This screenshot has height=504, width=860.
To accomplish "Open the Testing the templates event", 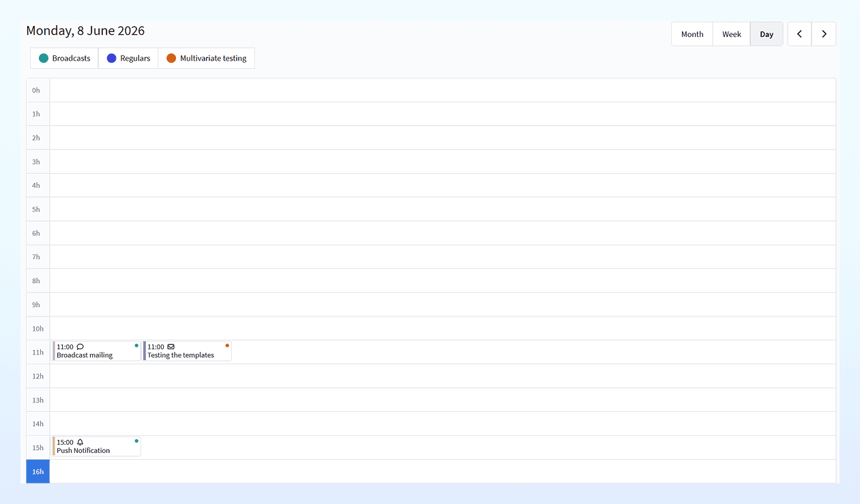I will click(x=188, y=351).
